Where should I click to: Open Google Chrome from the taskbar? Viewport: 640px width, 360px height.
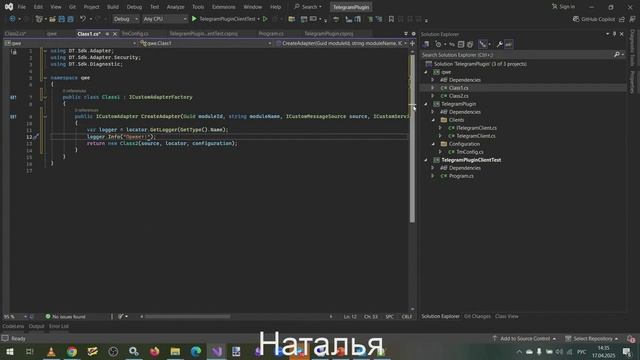pos(72,351)
